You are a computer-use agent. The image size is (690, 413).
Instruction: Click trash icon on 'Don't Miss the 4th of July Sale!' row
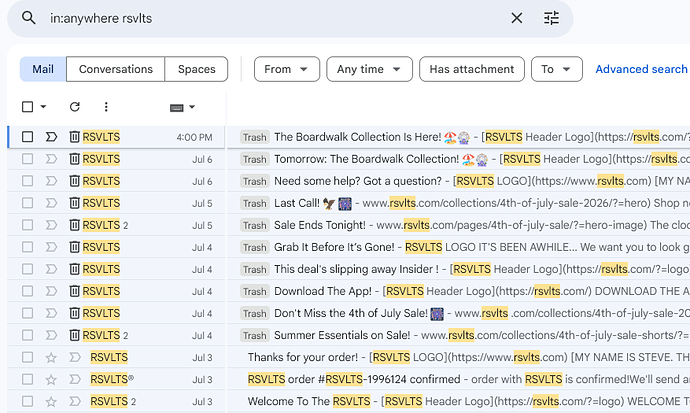[74, 313]
